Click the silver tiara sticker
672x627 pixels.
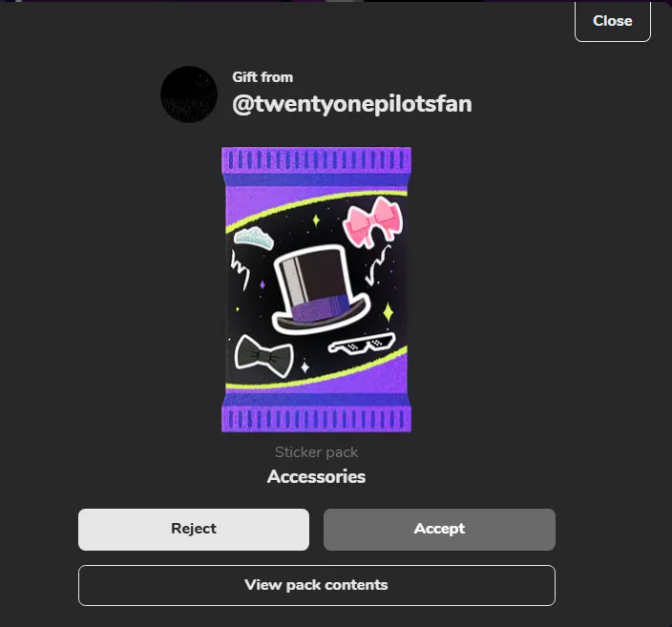(254, 239)
